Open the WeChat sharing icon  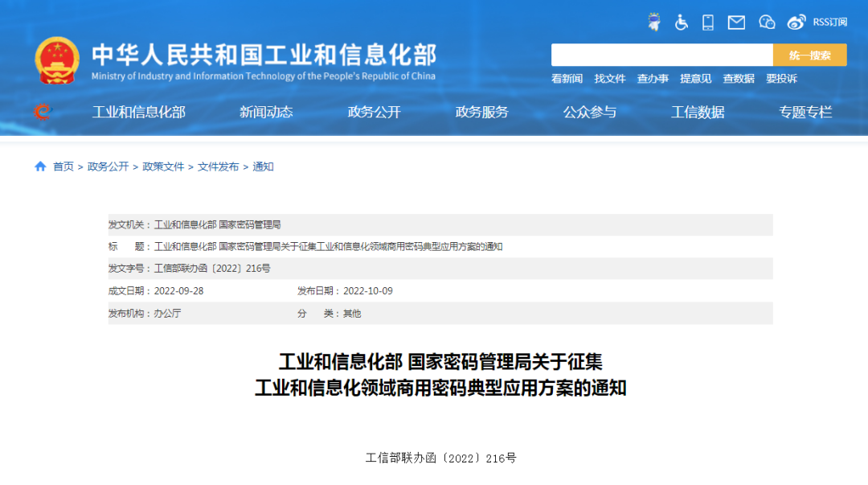[764, 23]
